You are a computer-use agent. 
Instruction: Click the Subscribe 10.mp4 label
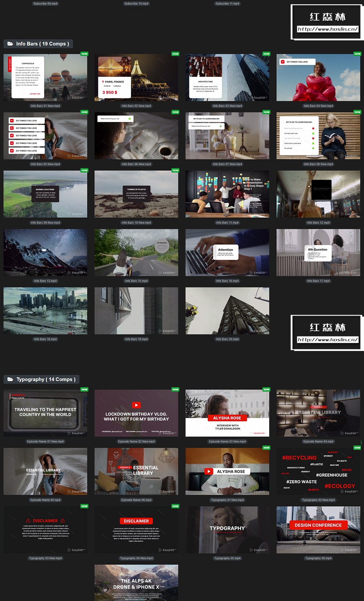coord(136,3)
